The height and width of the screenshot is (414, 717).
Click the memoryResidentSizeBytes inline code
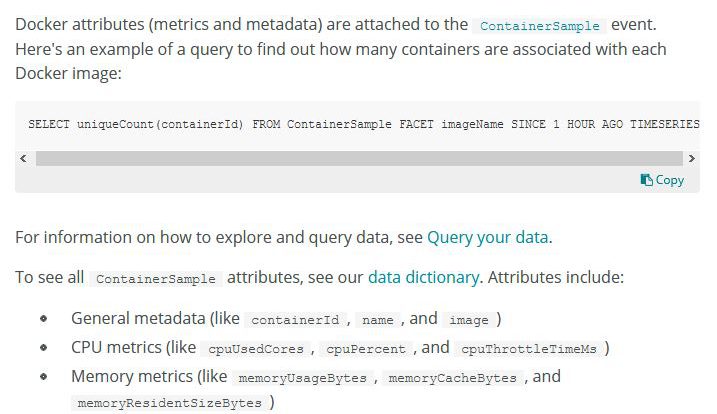point(170,403)
